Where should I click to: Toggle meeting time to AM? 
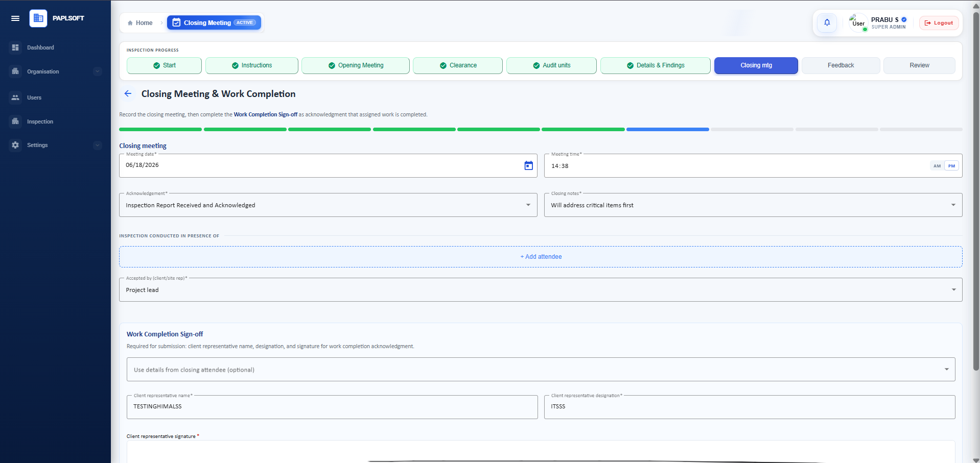tap(937, 166)
